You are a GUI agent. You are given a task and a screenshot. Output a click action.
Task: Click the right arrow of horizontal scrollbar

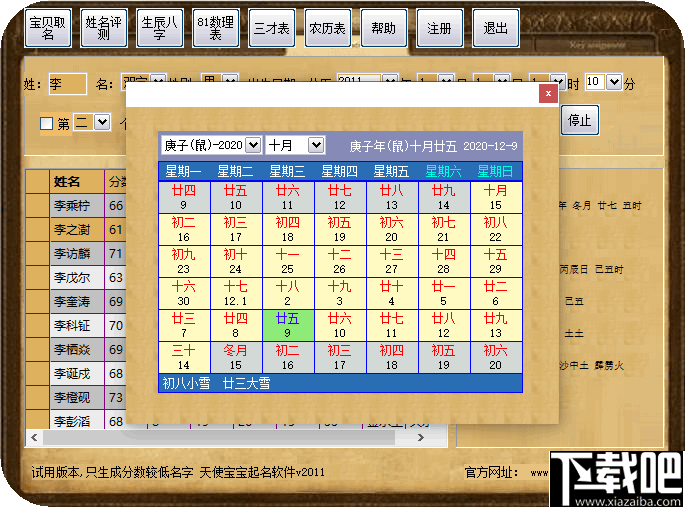pos(421,438)
